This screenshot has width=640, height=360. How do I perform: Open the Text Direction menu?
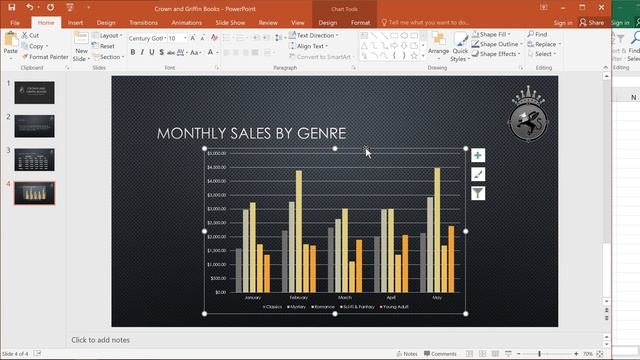pos(313,36)
